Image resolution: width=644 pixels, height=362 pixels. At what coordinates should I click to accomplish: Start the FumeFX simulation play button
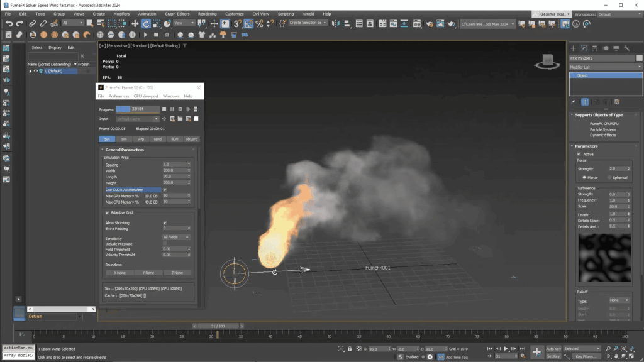click(188, 109)
